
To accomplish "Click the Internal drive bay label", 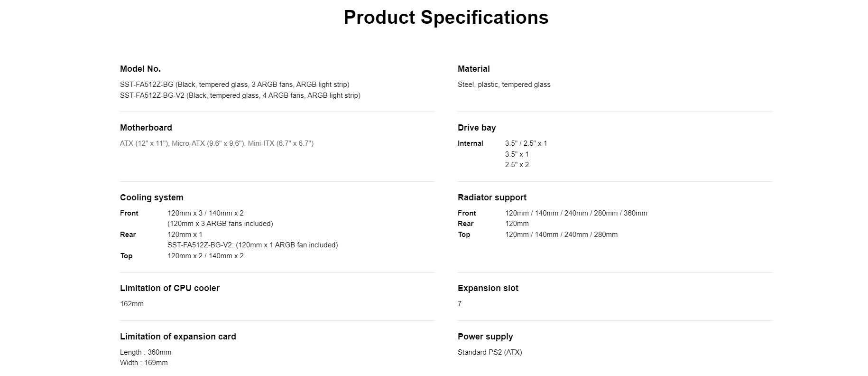I will pyautogui.click(x=470, y=143).
